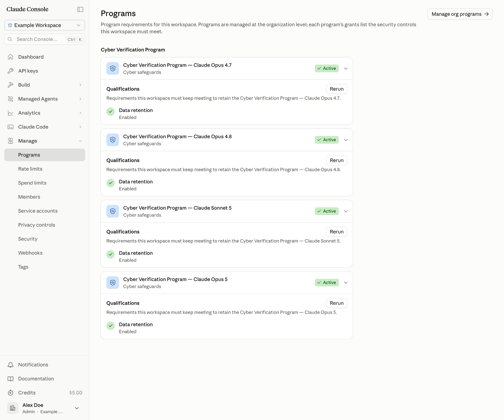The width and height of the screenshot is (504, 420).
Task: Click the Dashboard home icon
Action: click(x=11, y=57)
